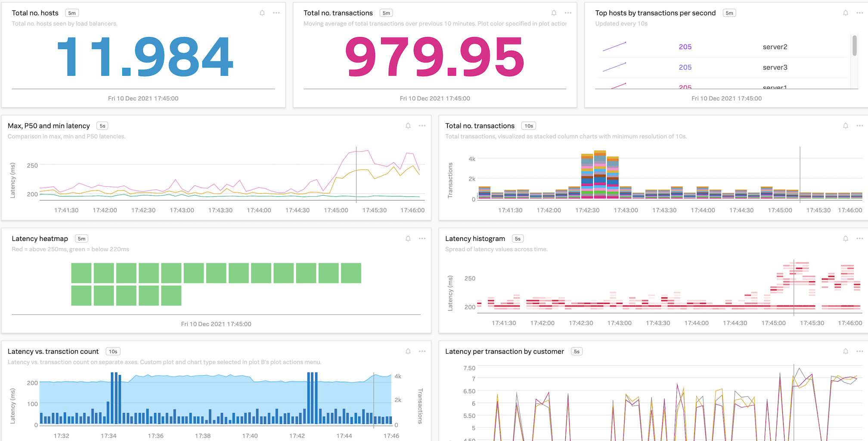Image resolution: width=868 pixels, height=441 pixels.
Task: Click bell icon on Max, P50 latency chart
Action: [408, 126]
